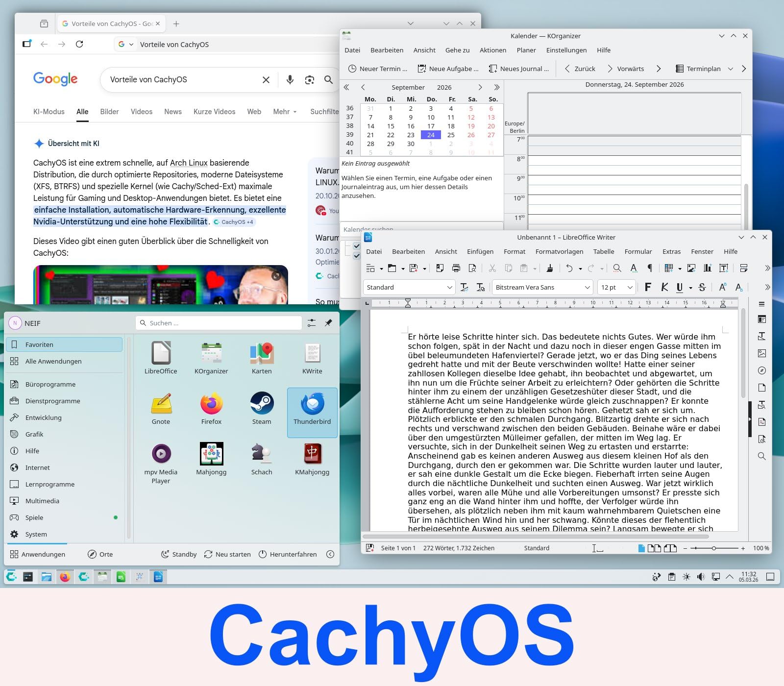The image size is (784, 686).
Task: Open Firefox from the taskbar
Action: coord(65,577)
